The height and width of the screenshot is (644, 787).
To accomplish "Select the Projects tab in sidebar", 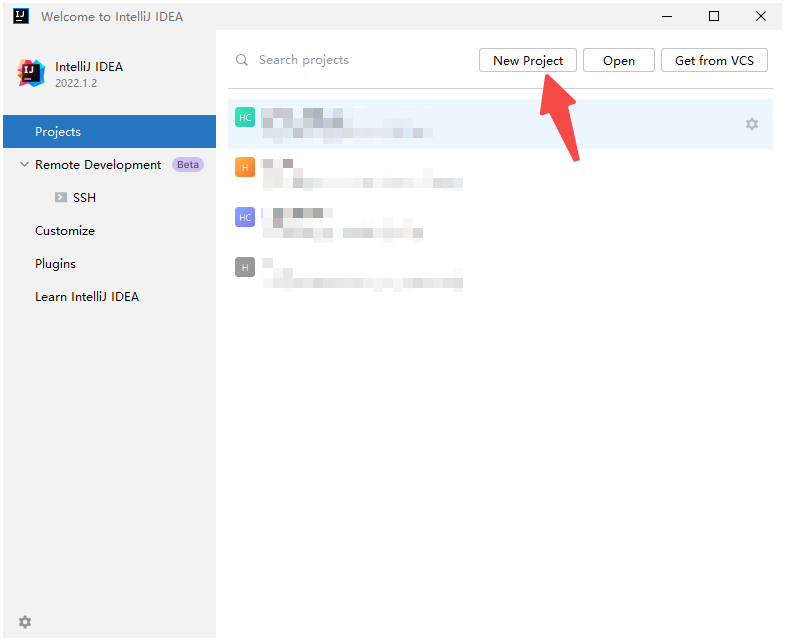I will point(109,132).
